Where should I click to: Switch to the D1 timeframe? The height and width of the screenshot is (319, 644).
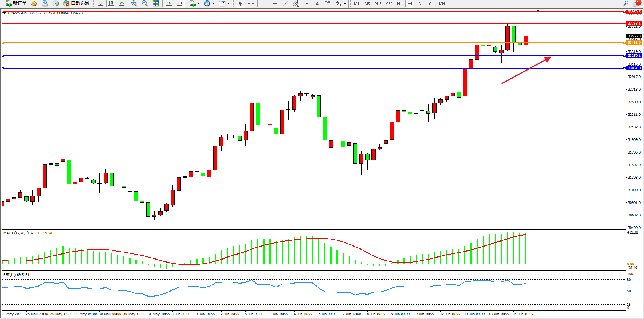(x=421, y=3)
